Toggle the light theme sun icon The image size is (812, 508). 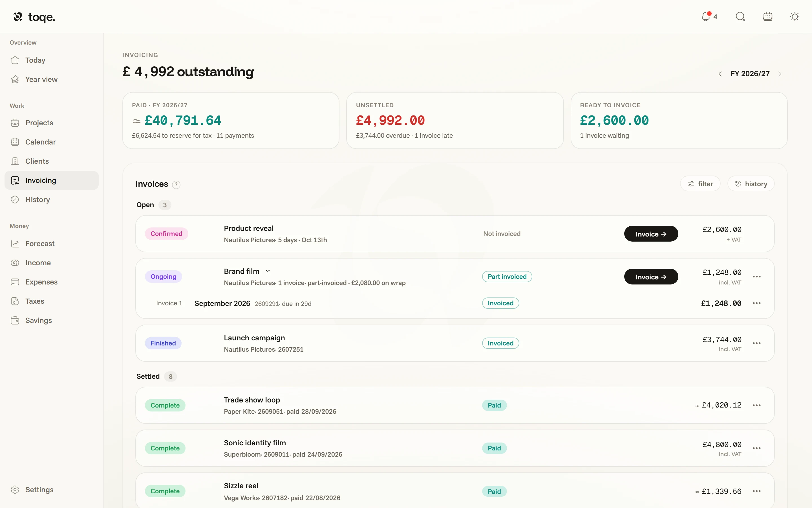coord(795,16)
